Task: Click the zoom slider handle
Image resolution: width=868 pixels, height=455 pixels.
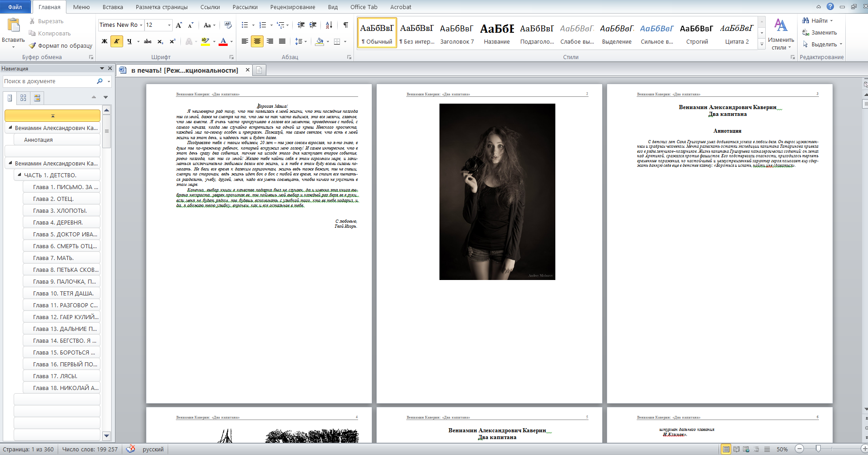Action: (x=818, y=449)
